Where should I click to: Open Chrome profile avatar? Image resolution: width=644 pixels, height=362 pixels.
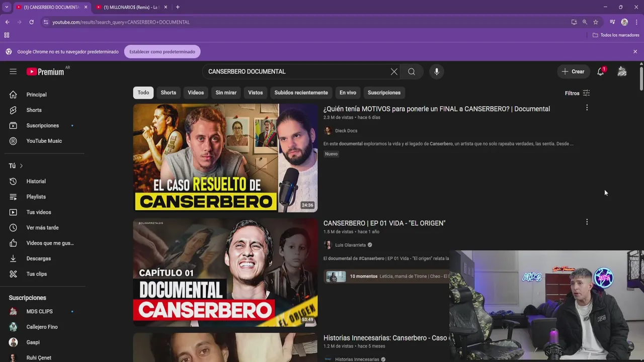[x=624, y=22]
